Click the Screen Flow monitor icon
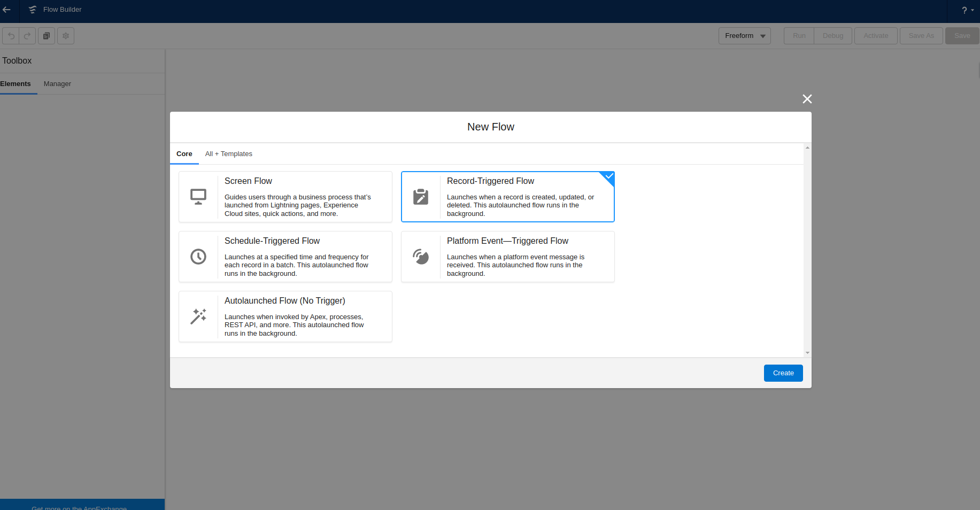 [198, 197]
